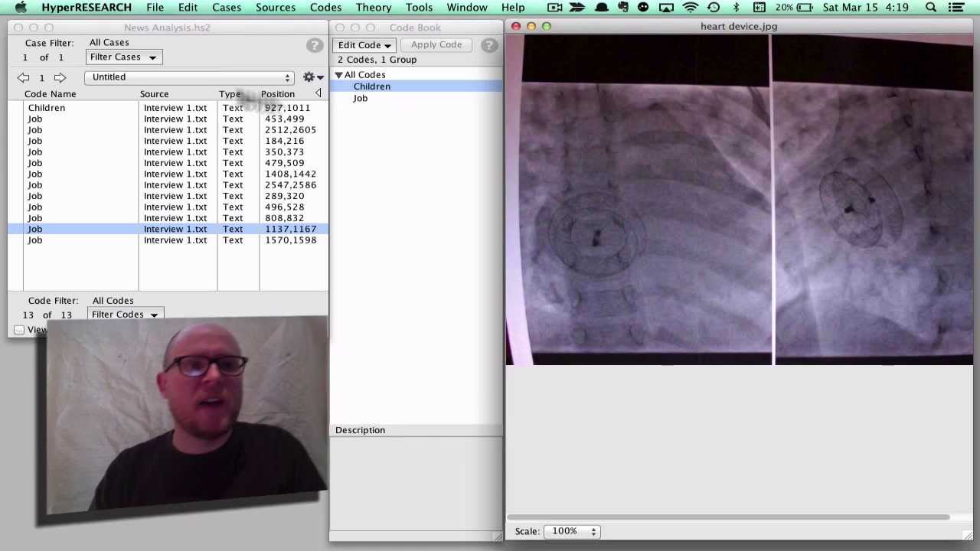Image resolution: width=980 pixels, height=551 pixels.
Task: Open the Edit Code dropdown
Action: (x=364, y=45)
